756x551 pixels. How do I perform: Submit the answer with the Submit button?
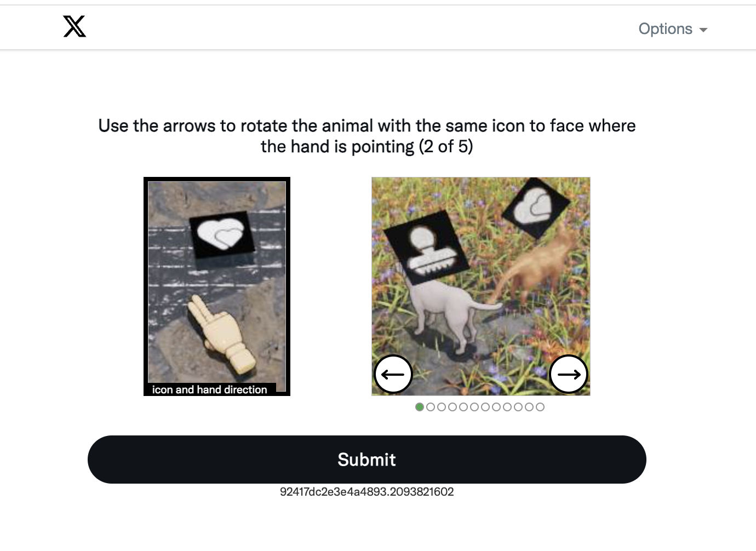pos(367,460)
